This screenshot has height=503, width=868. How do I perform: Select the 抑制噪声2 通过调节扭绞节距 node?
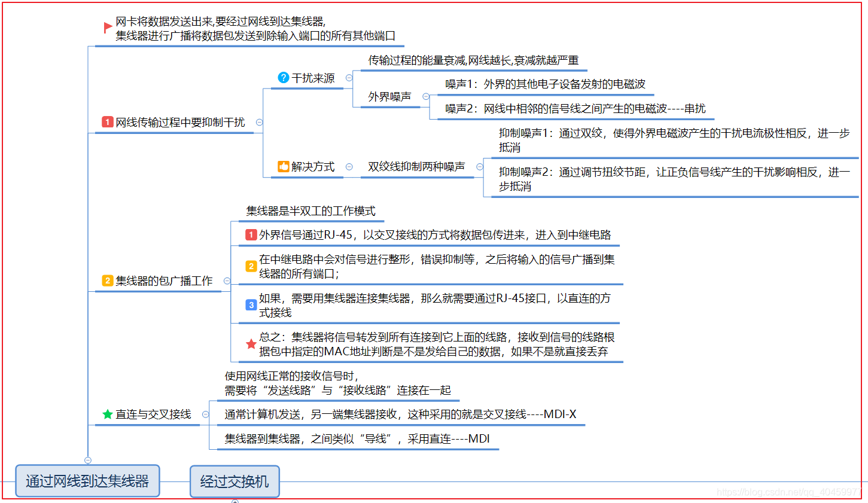675,179
